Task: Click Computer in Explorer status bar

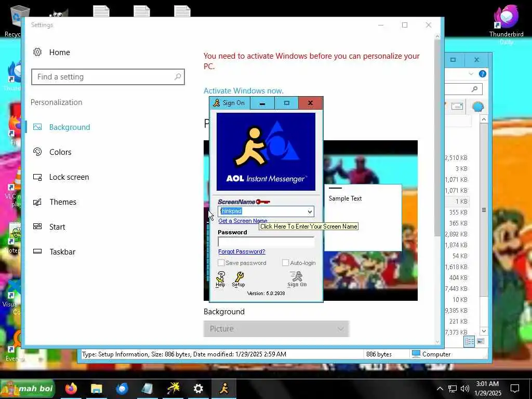Action: 431,354
